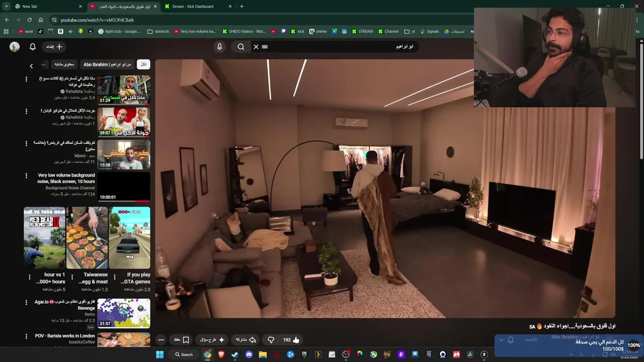Open the Amsterdam food video thumbnail 21:29
Image resolution: width=644 pixels, height=362 pixels.
[123, 89]
